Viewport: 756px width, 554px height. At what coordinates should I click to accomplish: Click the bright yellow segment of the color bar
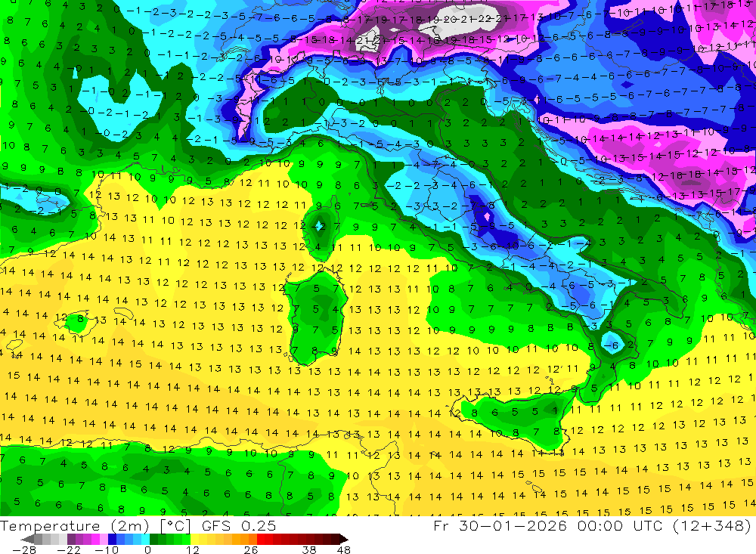[x=194, y=539]
